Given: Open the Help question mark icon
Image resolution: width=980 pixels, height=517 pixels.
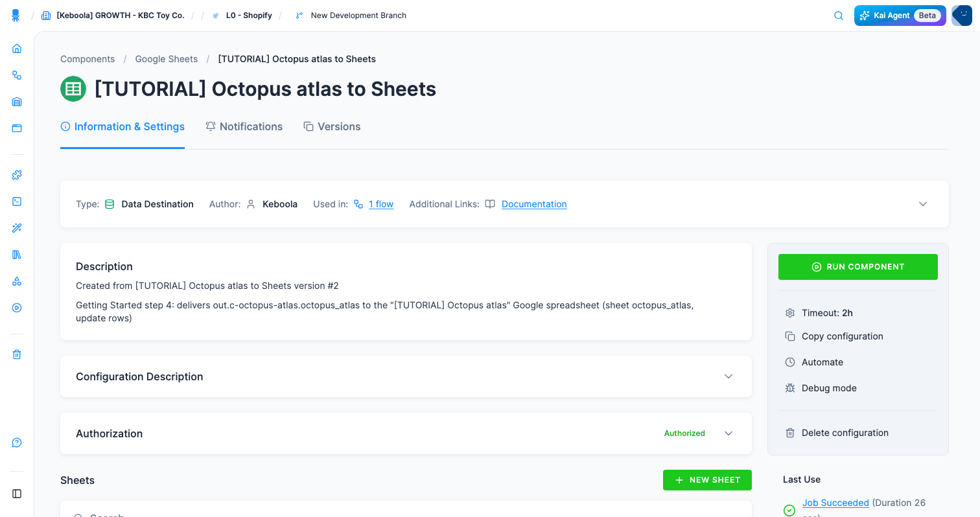Looking at the screenshot, I should click(17, 442).
